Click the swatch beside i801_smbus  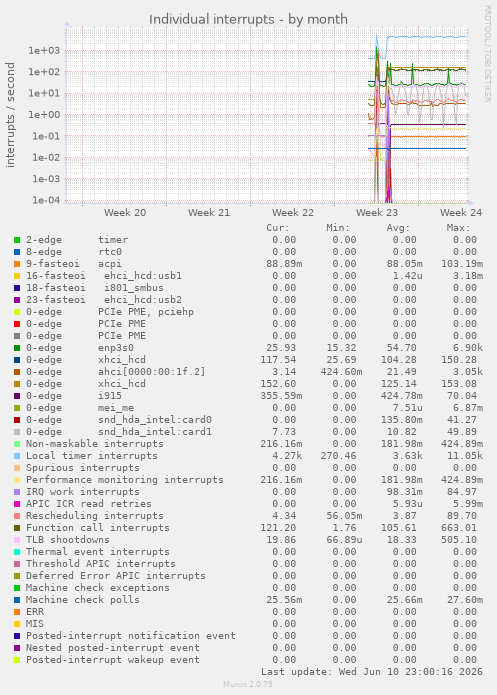pyautogui.click(x=17, y=288)
